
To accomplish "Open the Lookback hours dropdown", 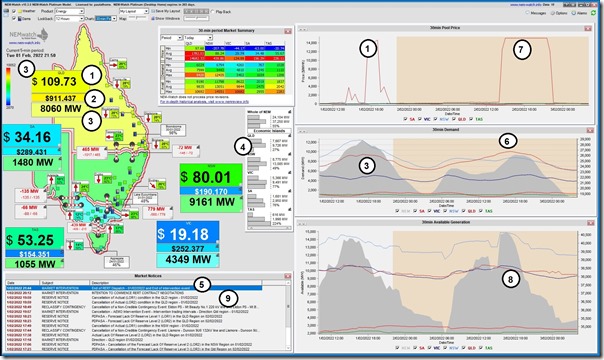I will (69, 18).
